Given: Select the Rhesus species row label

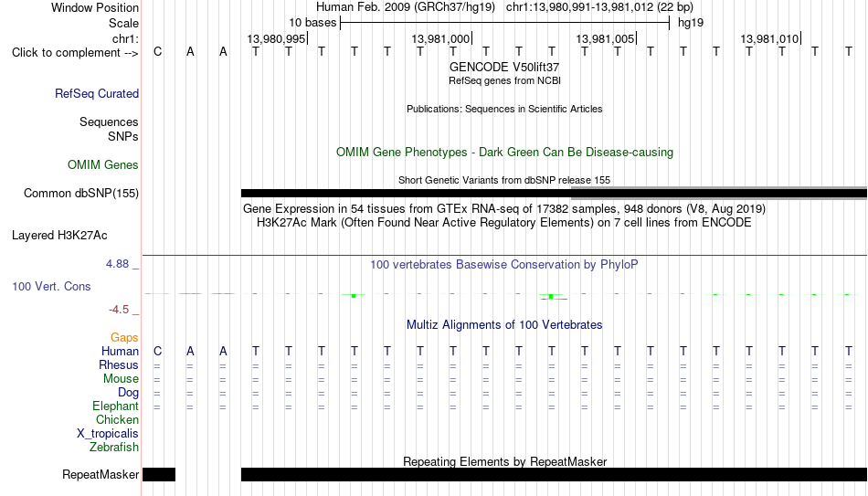Looking at the screenshot, I should tap(119, 364).
